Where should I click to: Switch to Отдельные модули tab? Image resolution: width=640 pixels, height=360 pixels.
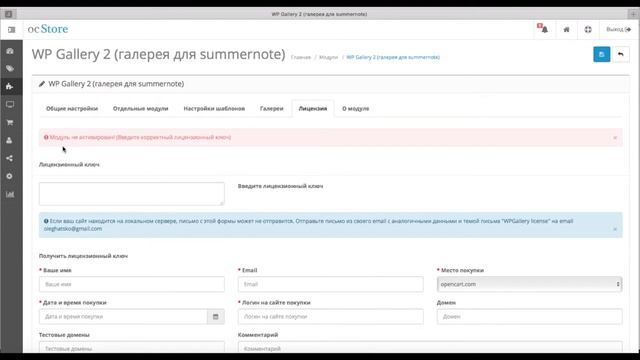(x=140, y=109)
